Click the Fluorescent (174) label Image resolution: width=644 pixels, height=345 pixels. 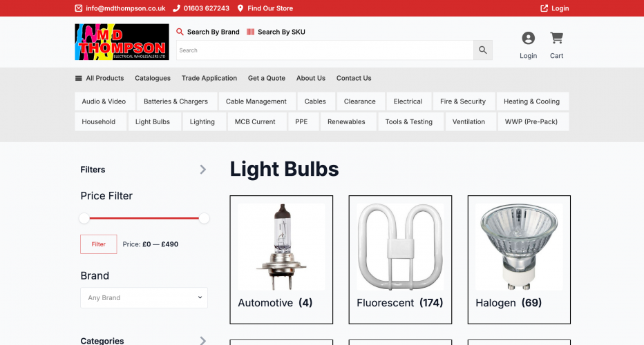tap(399, 303)
